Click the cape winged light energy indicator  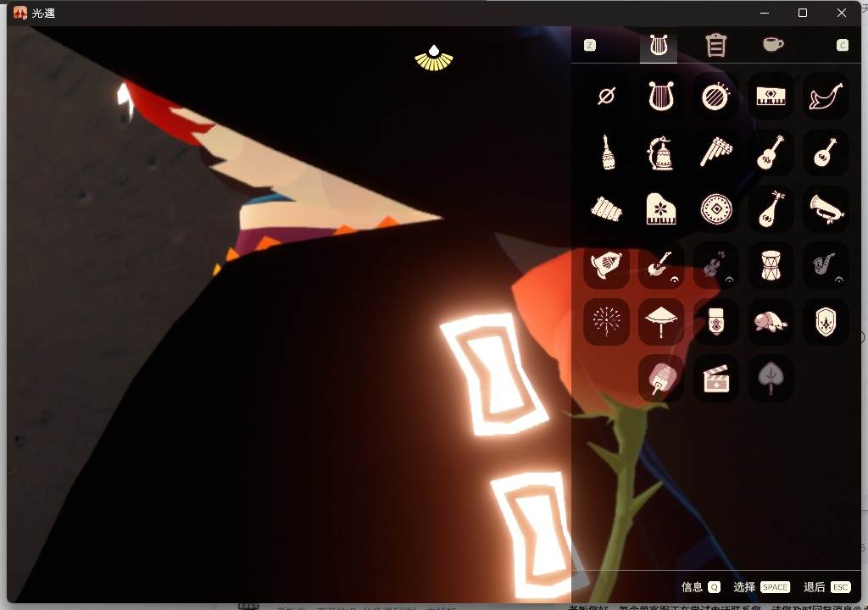[x=434, y=58]
